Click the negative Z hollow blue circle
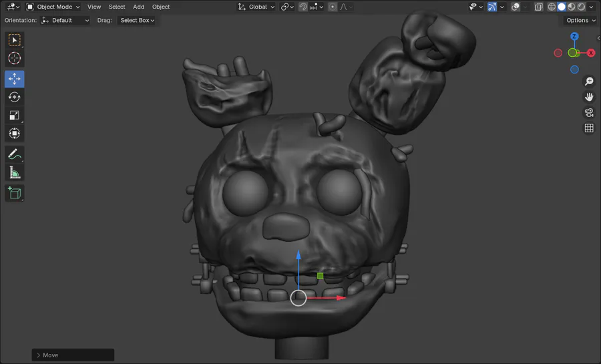The height and width of the screenshot is (364, 601). (574, 69)
